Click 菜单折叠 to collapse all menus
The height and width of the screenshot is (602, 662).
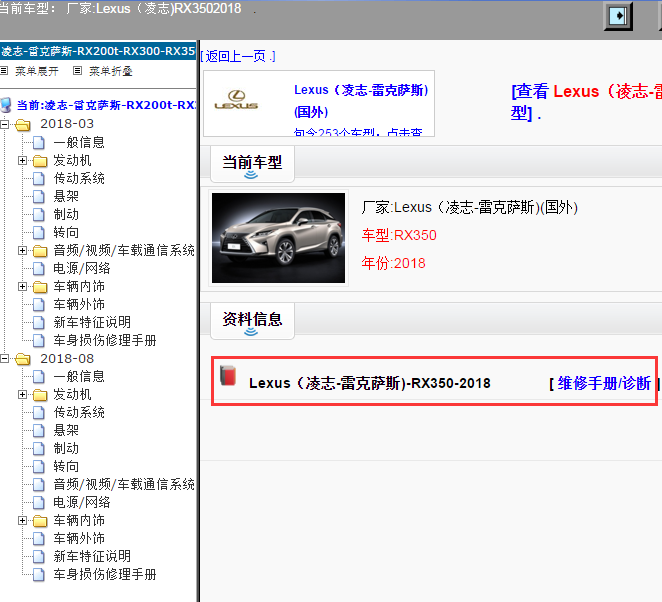tap(110, 71)
